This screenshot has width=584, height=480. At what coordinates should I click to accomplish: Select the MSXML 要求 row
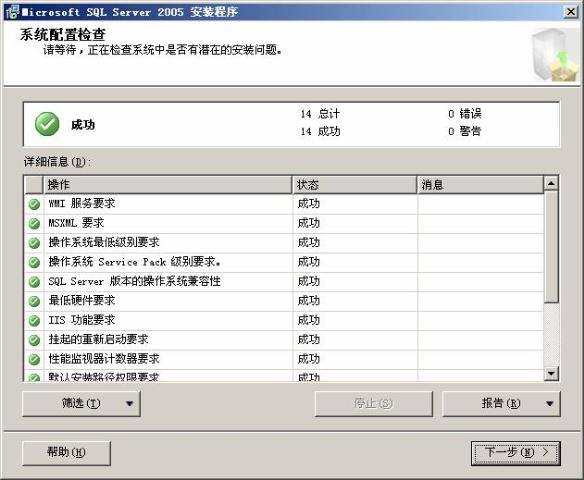[x=284, y=223]
